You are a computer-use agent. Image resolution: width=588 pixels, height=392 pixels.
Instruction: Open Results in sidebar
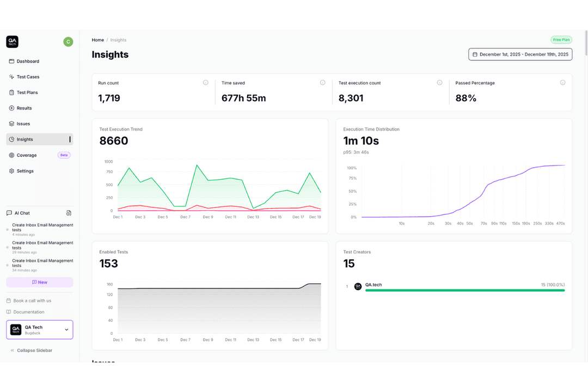click(39, 108)
